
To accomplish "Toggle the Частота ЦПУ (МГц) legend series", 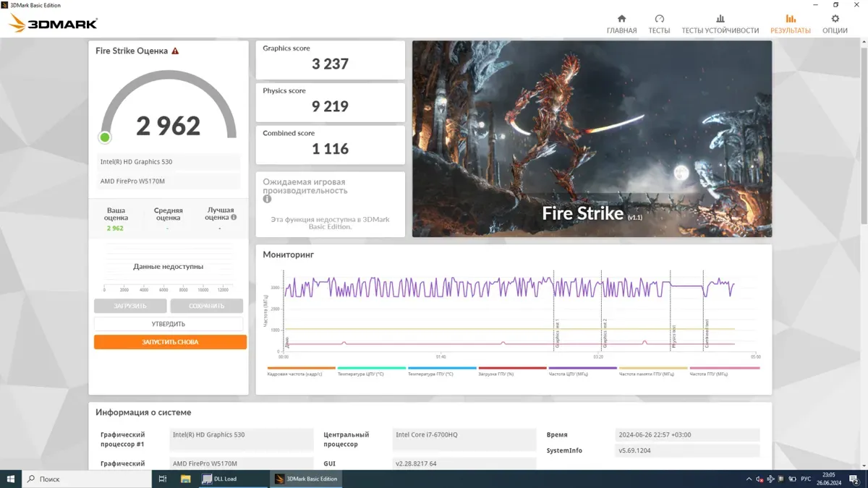I will click(x=582, y=371).
